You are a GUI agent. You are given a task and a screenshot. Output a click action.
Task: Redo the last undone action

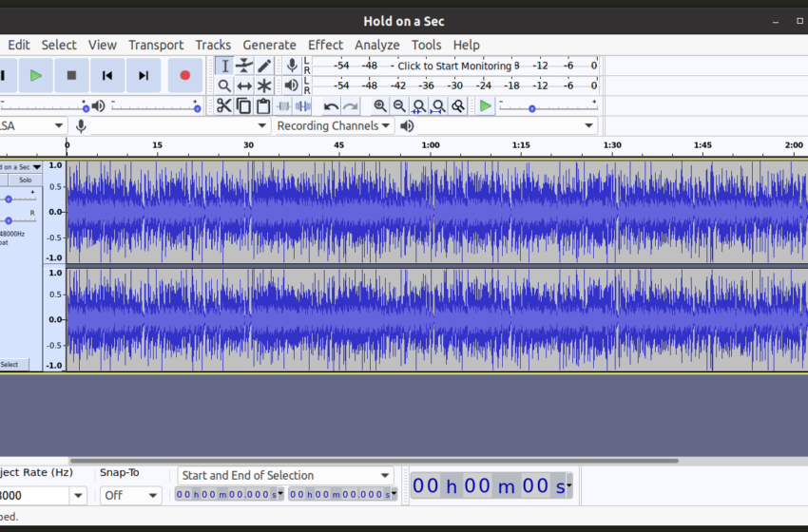click(x=351, y=106)
